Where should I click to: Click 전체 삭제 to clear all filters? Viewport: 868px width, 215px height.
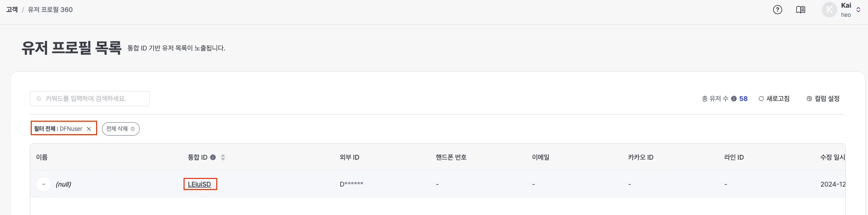[x=120, y=129]
